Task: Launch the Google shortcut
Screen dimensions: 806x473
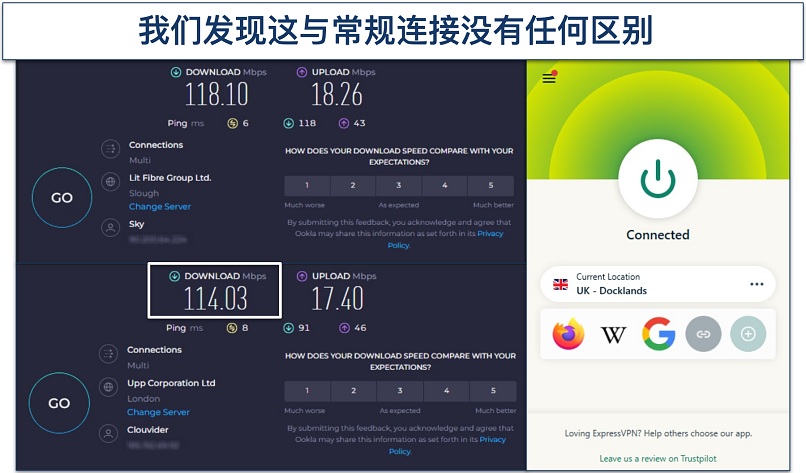Action: click(658, 334)
